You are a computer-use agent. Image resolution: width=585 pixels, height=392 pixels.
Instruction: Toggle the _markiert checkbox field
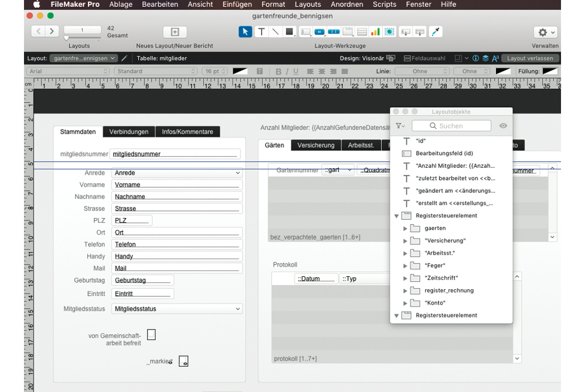(183, 361)
